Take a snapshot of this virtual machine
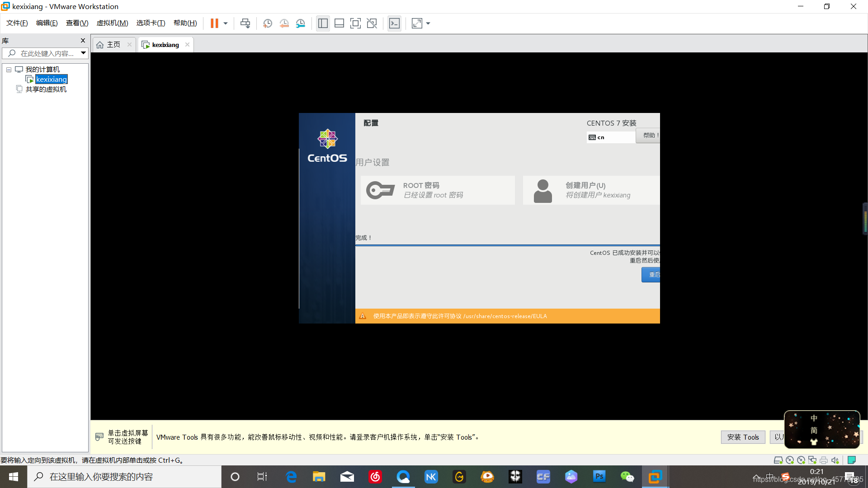The height and width of the screenshot is (488, 868). click(x=268, y=23)
